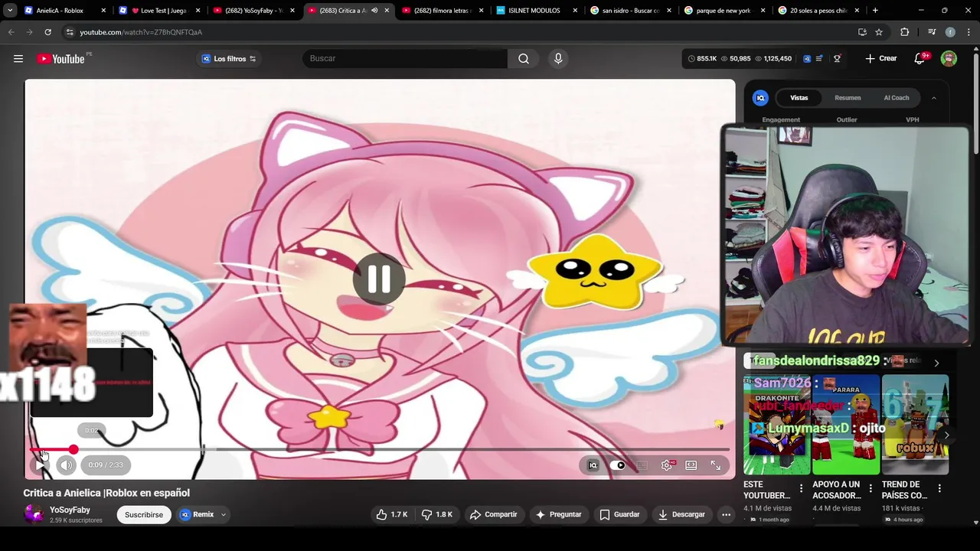Expand the Remix dropdown arrow
Viewport: 980px width, 551px height.
point(224,515)
